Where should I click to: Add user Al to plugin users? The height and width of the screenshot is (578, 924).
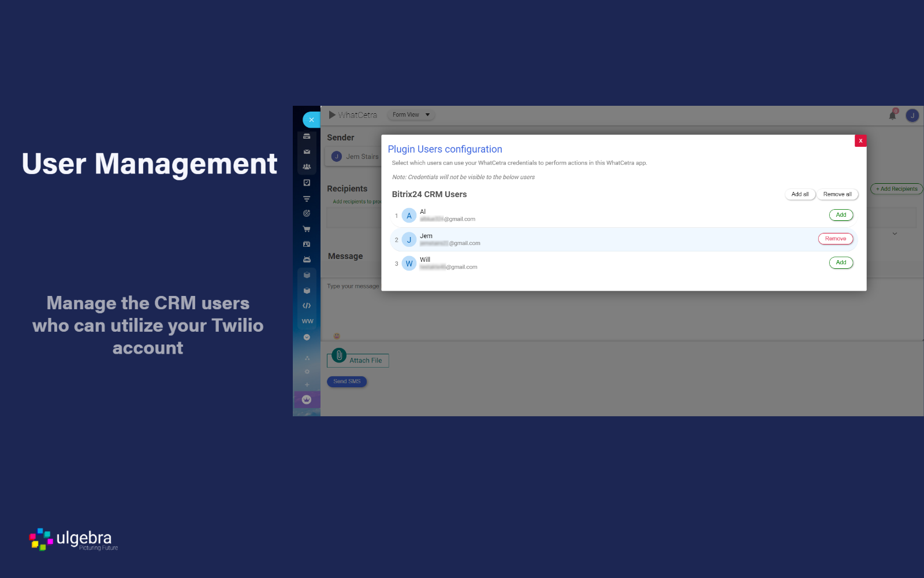pos(841,215)
